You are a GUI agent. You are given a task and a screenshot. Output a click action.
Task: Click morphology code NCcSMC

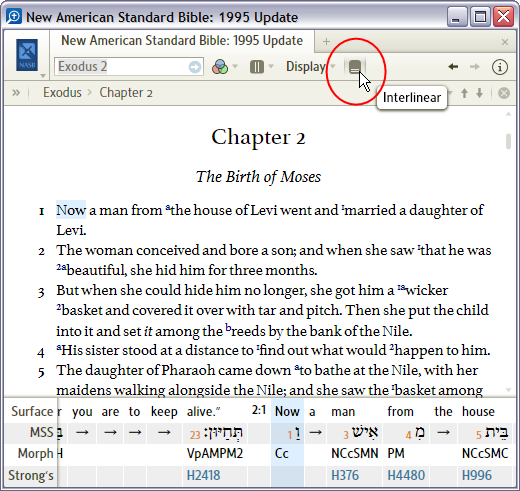(485, 454)
